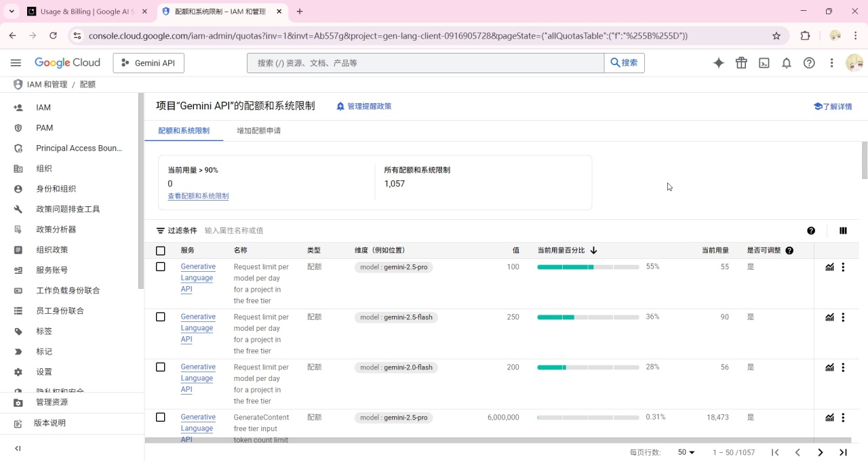Collapse the left sidebar
The width and height of the screenshot is (868, 461).
[18, 448]
